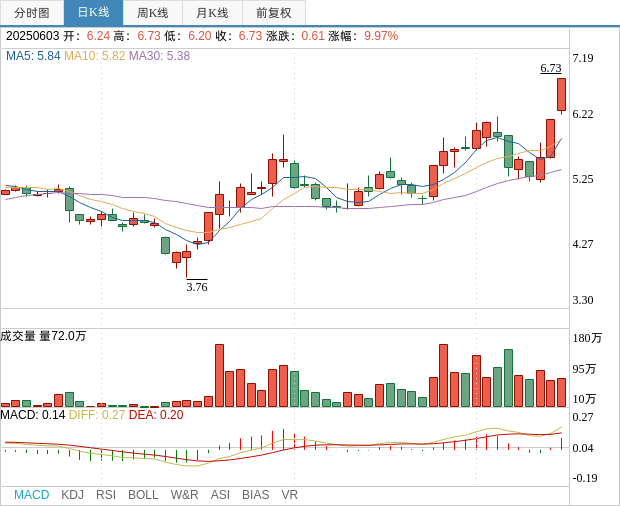Show the VR indicator

pyautogui.click(x=289, y=495)
